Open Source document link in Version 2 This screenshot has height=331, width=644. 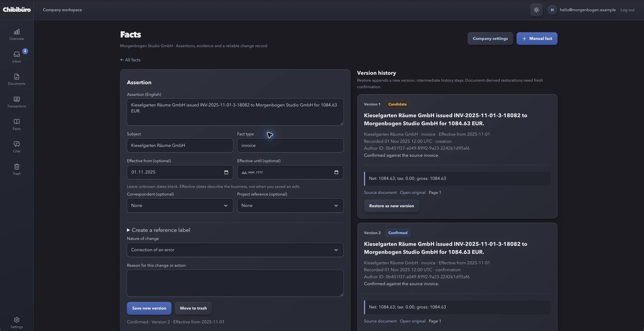tap(380, 321)
